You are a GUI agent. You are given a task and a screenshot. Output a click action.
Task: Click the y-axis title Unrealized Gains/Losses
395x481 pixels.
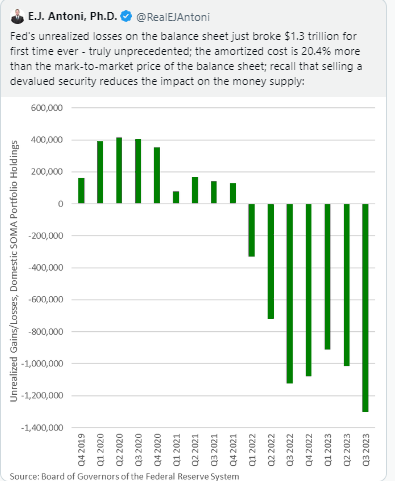(x=14, y=271)
